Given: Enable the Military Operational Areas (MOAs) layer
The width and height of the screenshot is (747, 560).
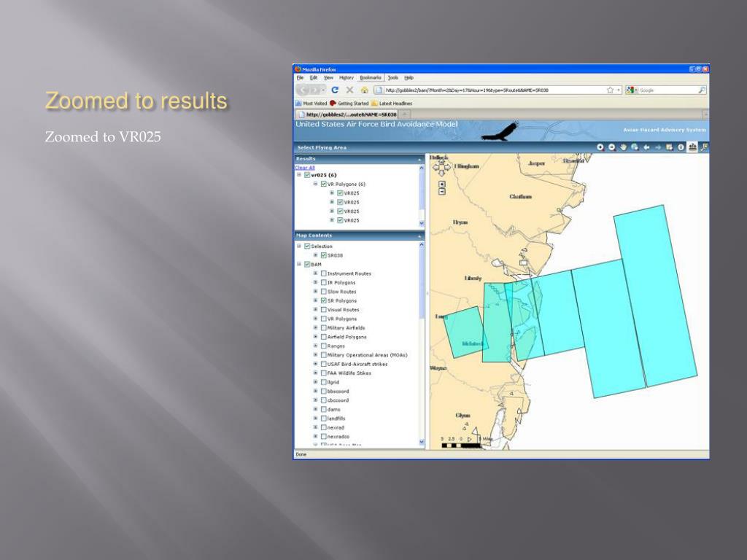Looking at the screenshot, I should click(323, 355).
